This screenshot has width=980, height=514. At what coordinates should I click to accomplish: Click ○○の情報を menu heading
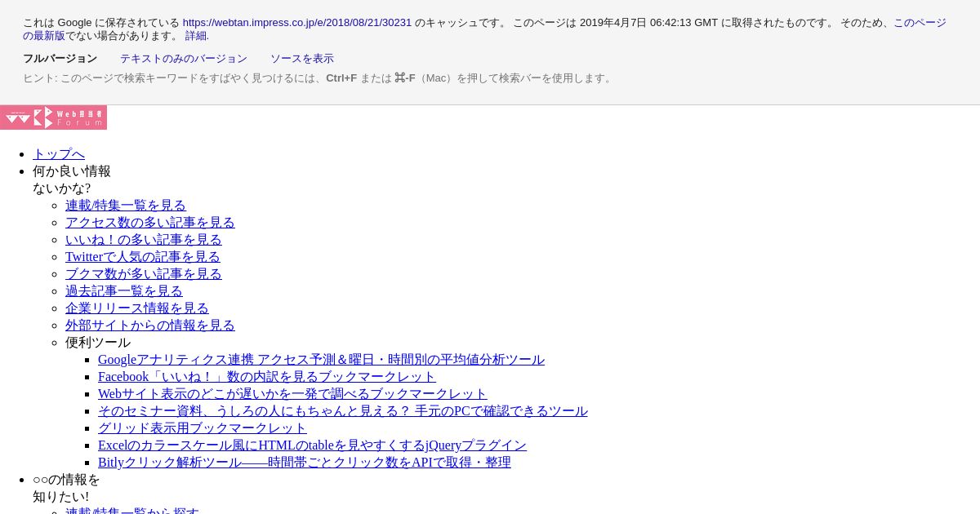[66, 488]
